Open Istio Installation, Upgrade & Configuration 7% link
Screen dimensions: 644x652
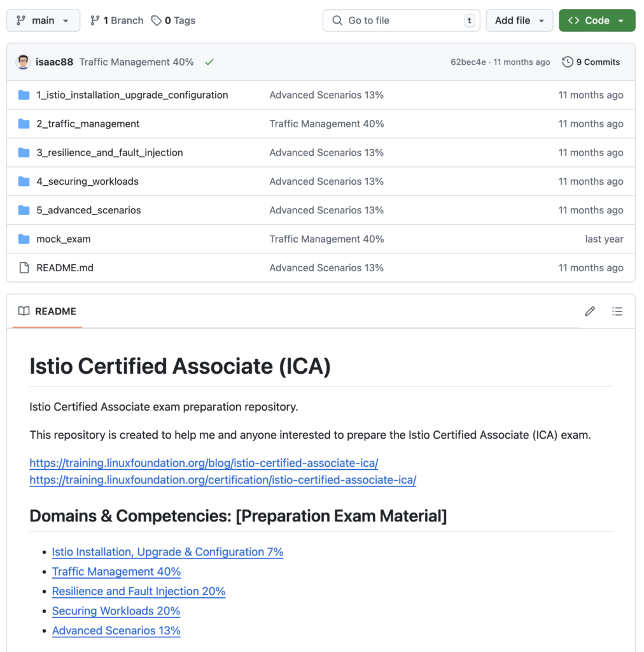tap(167, 552)
